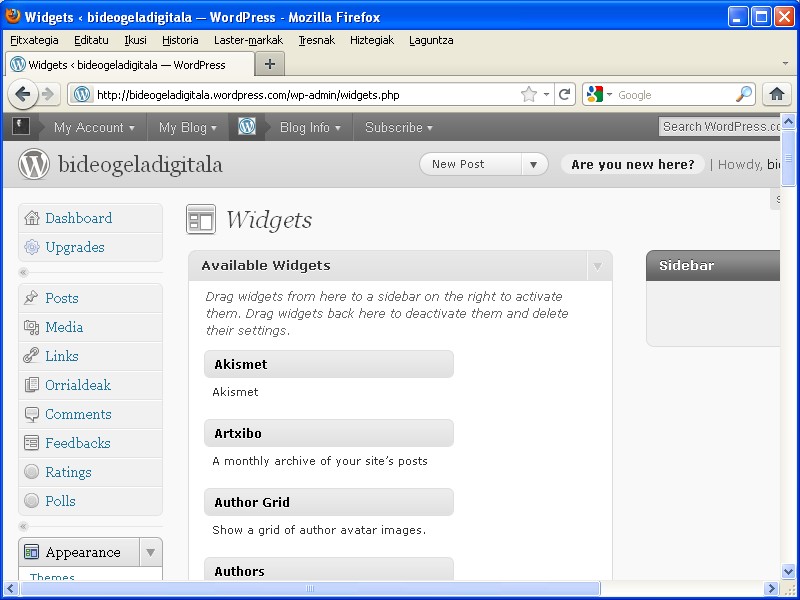
Task: Click the Media icon in the sidebar
Action: point(32,327)
